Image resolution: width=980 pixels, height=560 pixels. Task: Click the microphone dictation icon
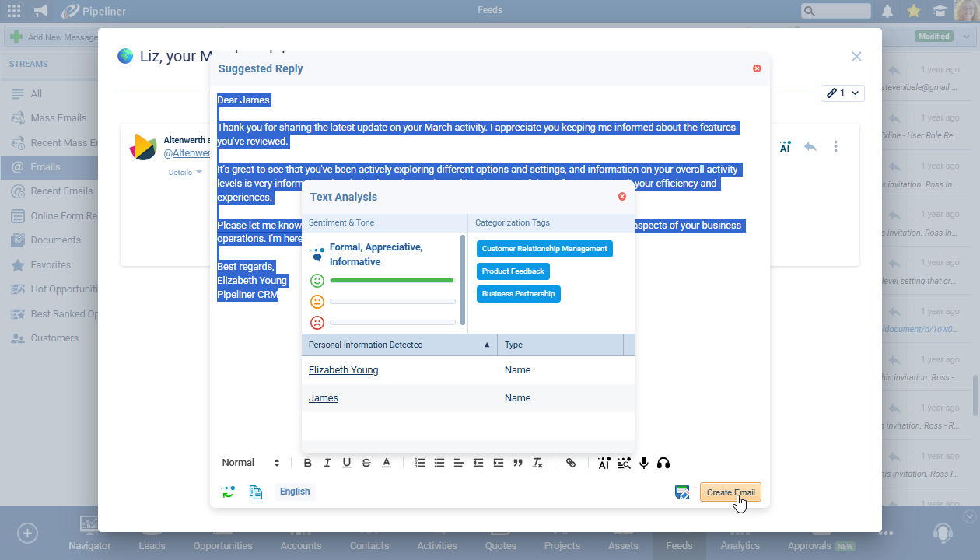(644, 463)
